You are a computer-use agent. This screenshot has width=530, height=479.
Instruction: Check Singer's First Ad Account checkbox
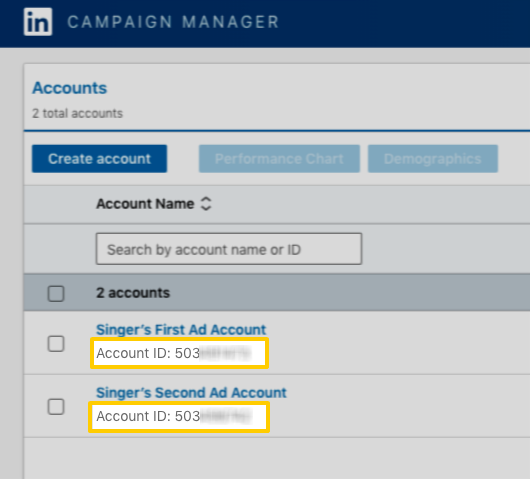56,343
